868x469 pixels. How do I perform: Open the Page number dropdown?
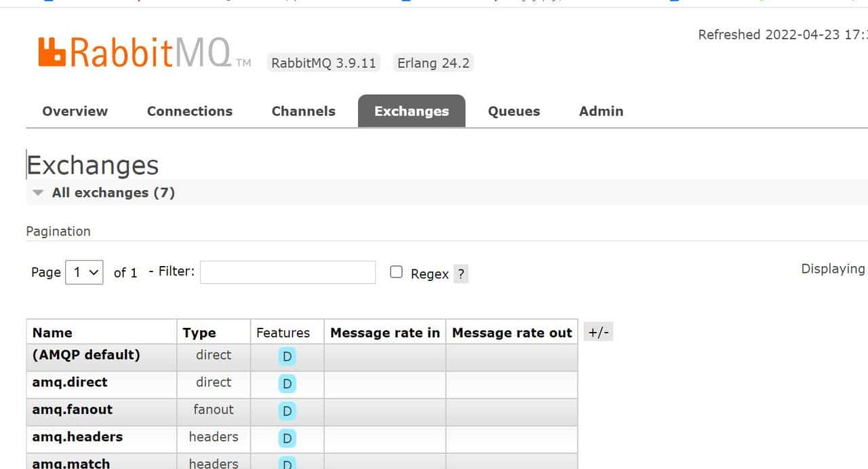(x=85, y=272)
